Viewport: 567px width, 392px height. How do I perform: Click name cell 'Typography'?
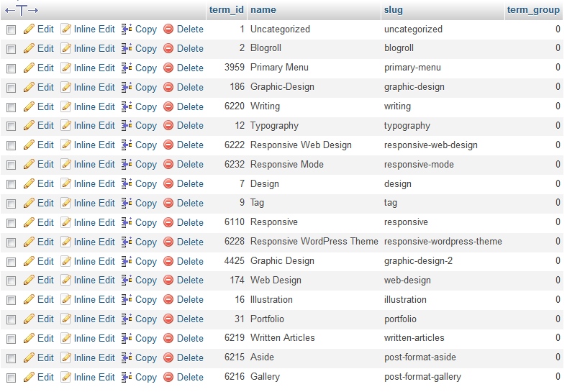pos(274,126)
